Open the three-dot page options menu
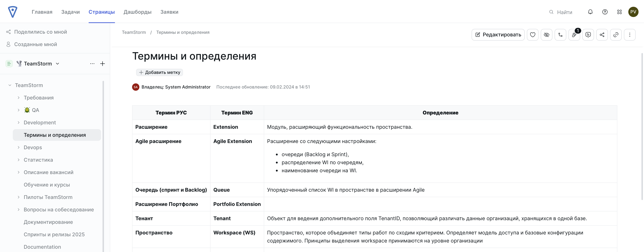644x252 pixels. [630, 35]
